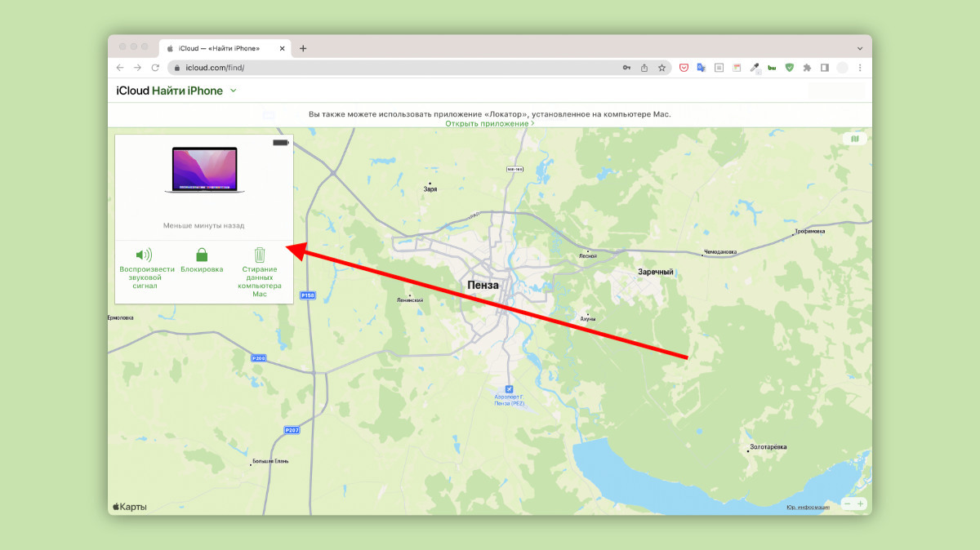Click the Воспроизвести звуковой сигнал label
The image size is (980, 550).
pos(147,277)
